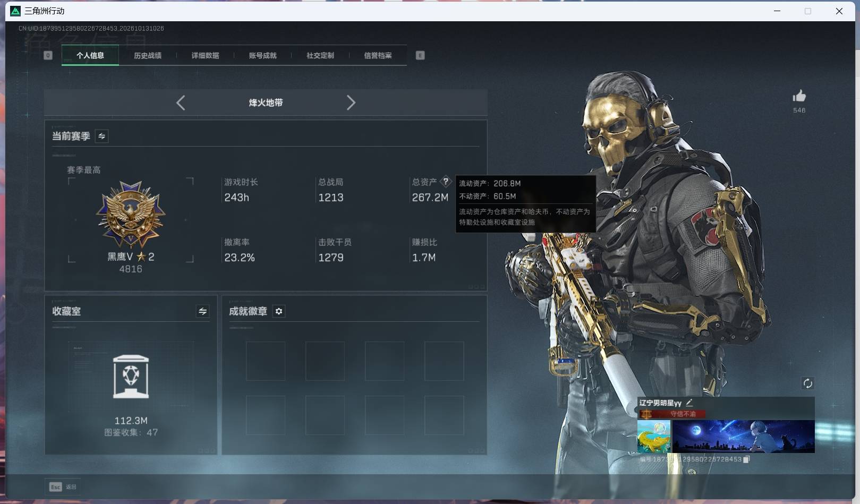
Task: Click the 546 likes count
Action: coord(799,110)
